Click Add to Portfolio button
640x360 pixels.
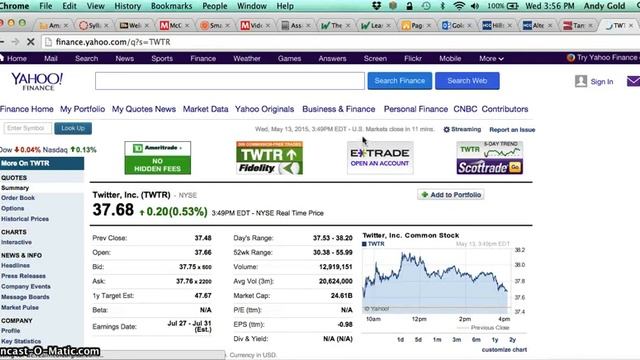tap(451, 195)
